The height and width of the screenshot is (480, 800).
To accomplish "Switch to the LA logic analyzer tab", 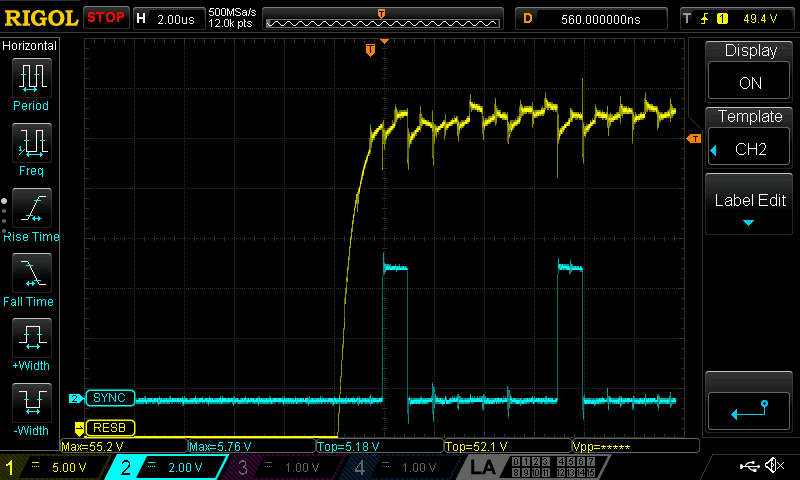I will pos(482,467).
